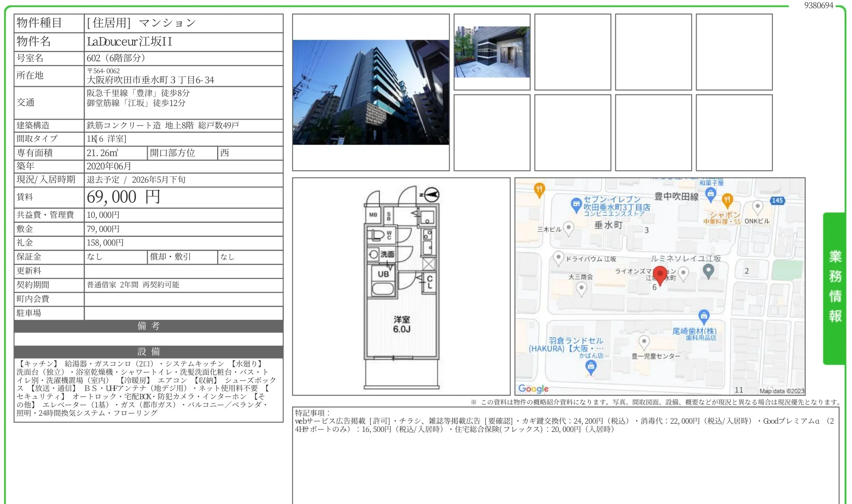This screenshot has height=504, width=852.
Task: Click the Google logo on the map
Action: [x=533, y=388]
